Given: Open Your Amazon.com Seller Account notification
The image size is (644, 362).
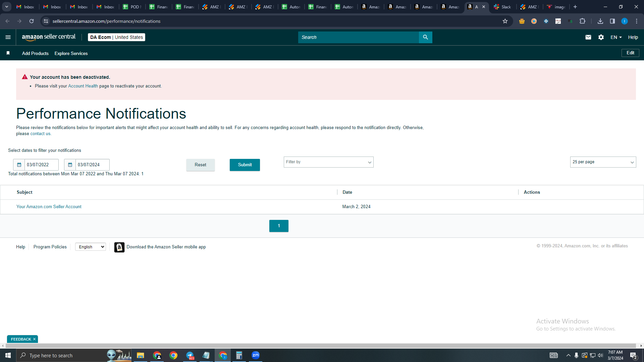Looking at the screenshot, I should pyautogui.click(x=49, y=207).
